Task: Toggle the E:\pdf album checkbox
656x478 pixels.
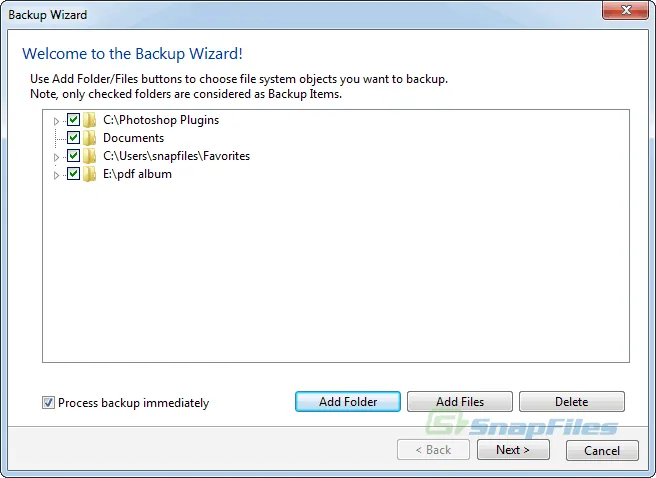Action: coord(73,174)
